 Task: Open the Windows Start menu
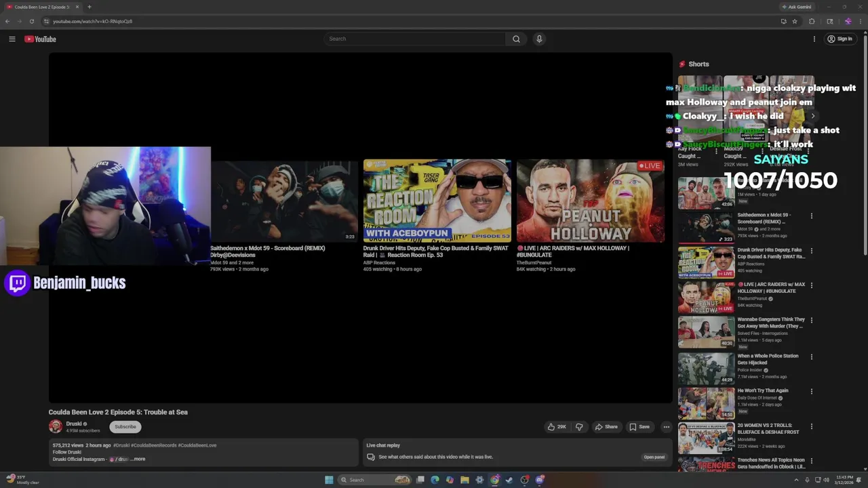[x=329, y=480]
